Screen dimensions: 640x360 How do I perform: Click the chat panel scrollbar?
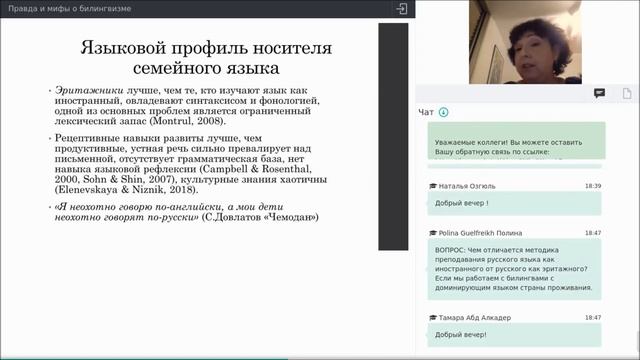[638, 341]
